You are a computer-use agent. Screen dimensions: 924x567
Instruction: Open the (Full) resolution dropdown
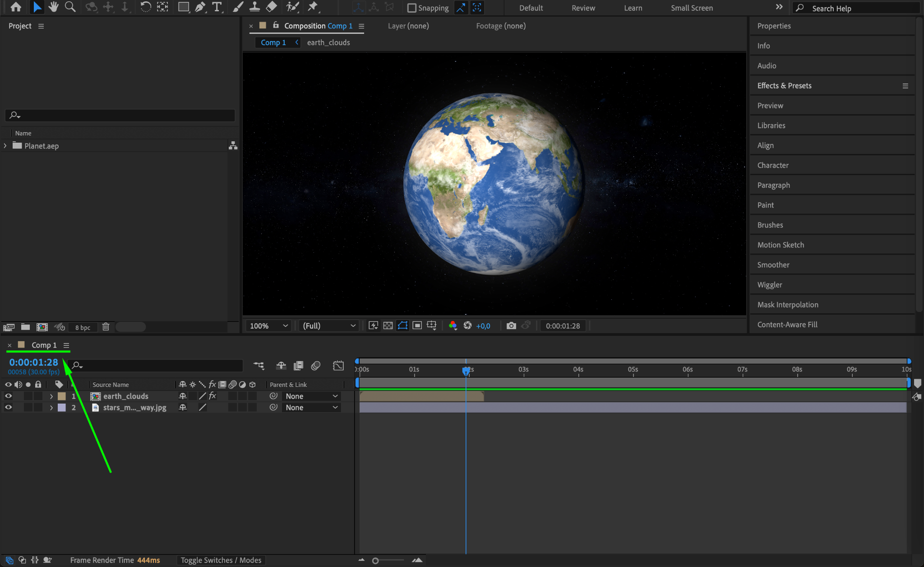coord(328,325)
